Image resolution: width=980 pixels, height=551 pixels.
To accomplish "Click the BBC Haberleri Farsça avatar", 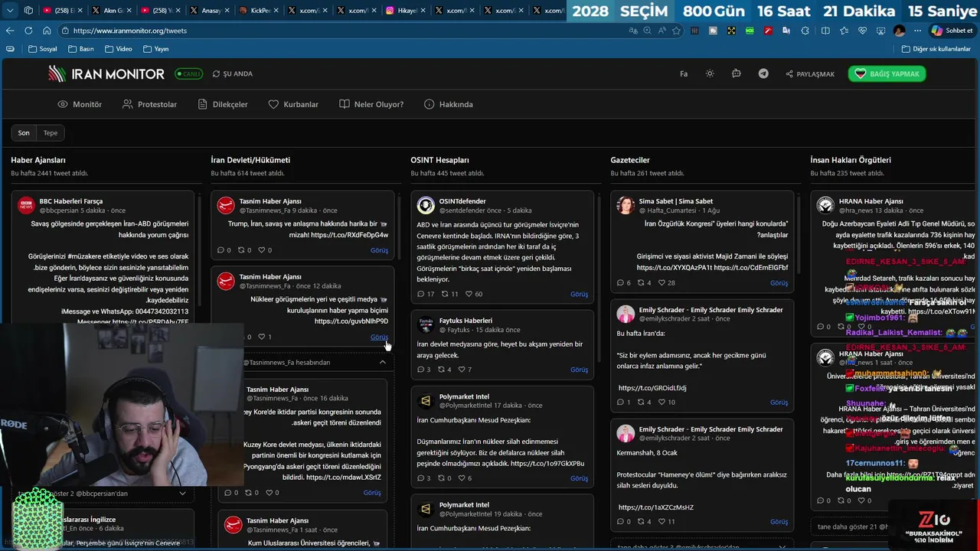I will 26,205.
